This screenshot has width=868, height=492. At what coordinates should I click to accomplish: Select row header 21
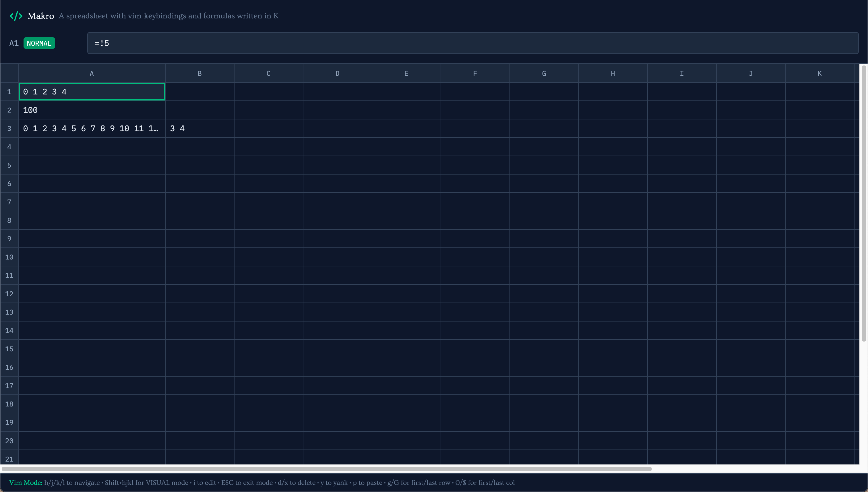(x=9, y=459)
